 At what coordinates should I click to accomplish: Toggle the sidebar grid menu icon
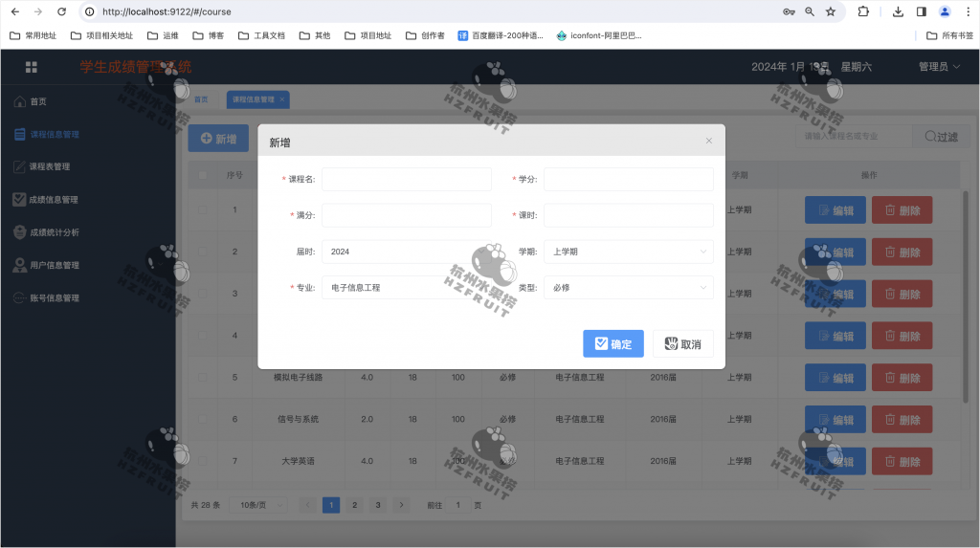(x=32, y=67)
